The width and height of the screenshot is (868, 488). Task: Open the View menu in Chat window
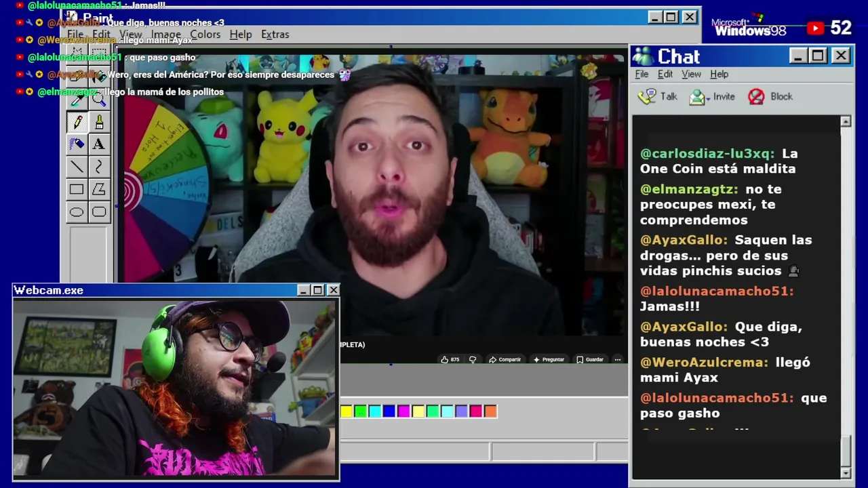(x=691, y=74)
